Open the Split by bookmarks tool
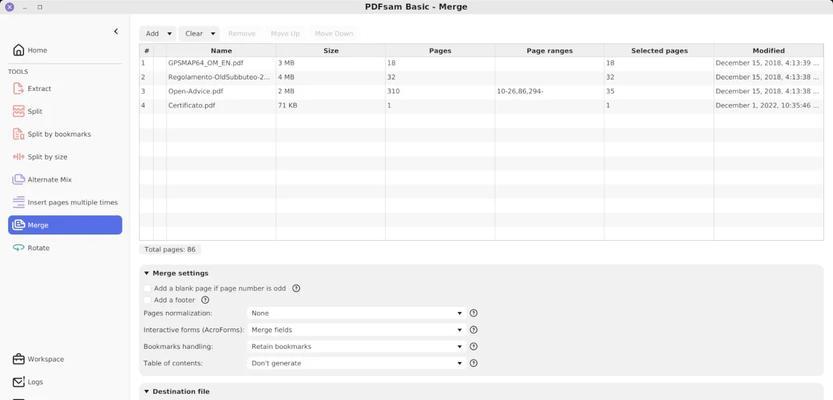This screenshot has height=400, width=833. pos(65,134)
